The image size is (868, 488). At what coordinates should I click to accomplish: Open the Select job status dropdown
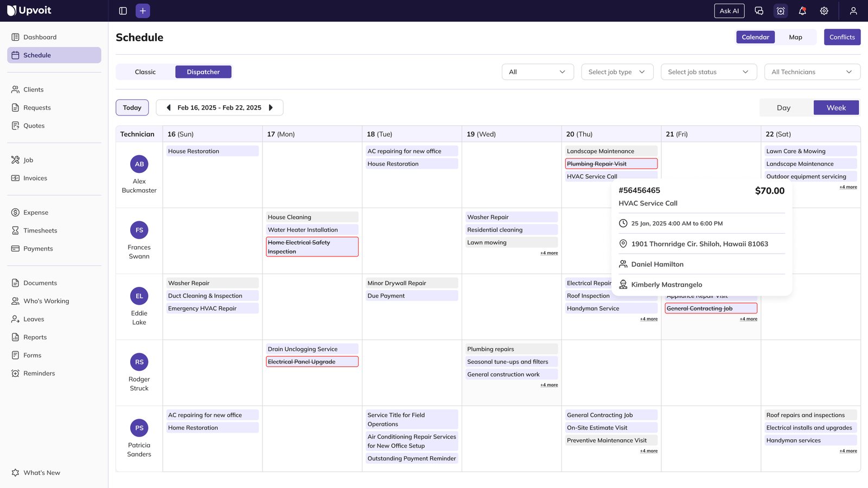(709, 72)
